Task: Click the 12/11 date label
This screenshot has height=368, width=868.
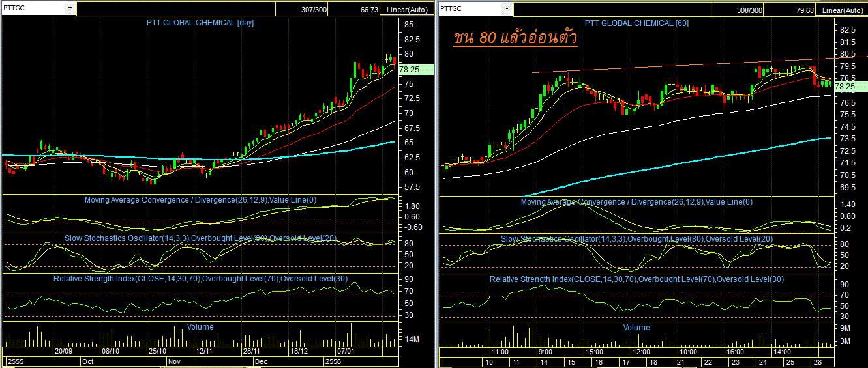Action: point(204,351)
